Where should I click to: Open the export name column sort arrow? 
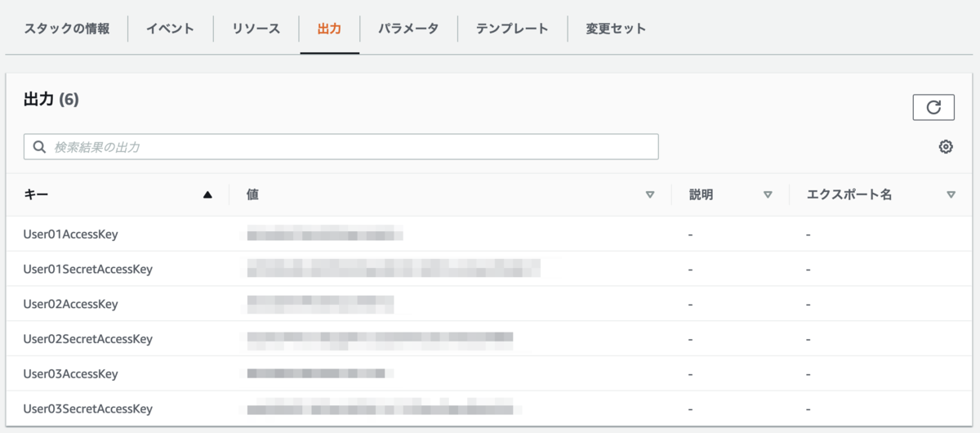(x=951, y=194)
